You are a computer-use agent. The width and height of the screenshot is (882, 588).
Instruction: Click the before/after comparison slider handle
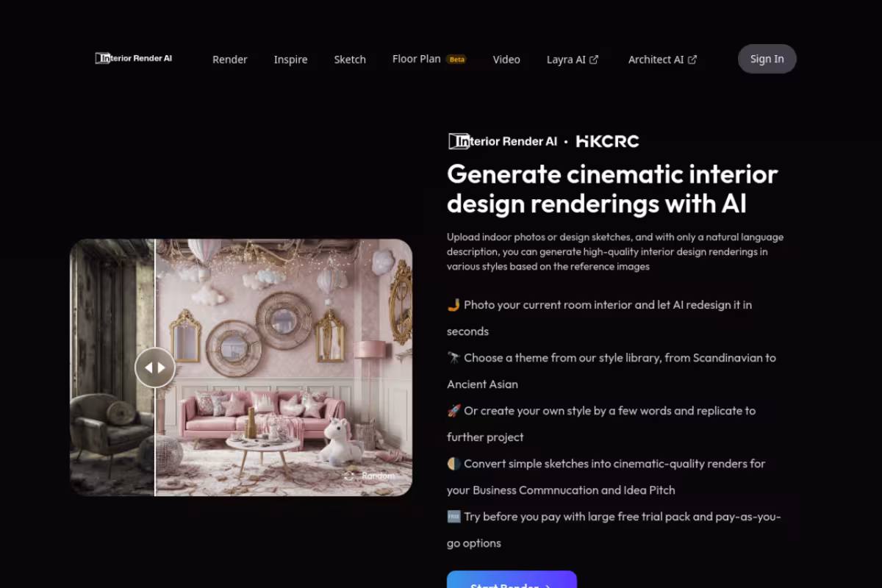(155, 367)
